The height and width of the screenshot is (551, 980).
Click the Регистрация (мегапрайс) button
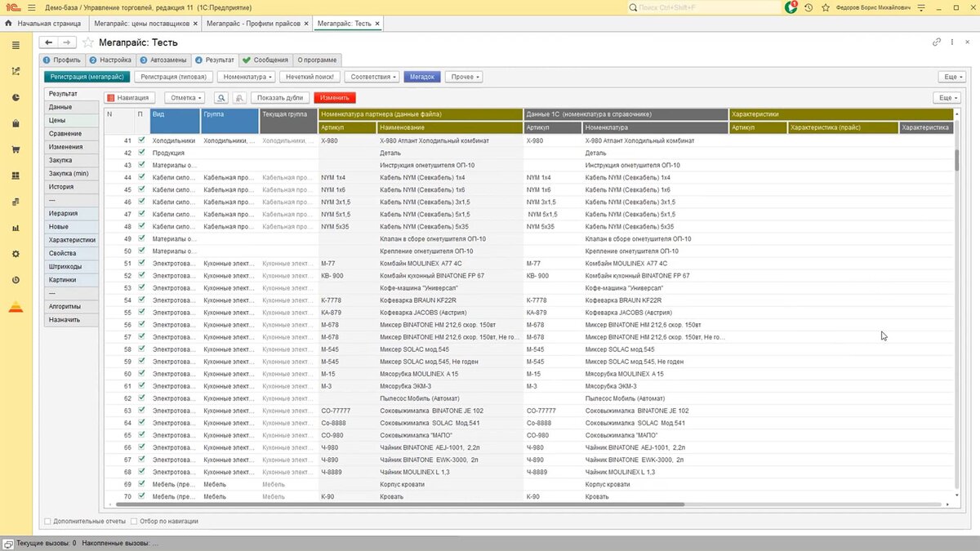pos(87,77)
